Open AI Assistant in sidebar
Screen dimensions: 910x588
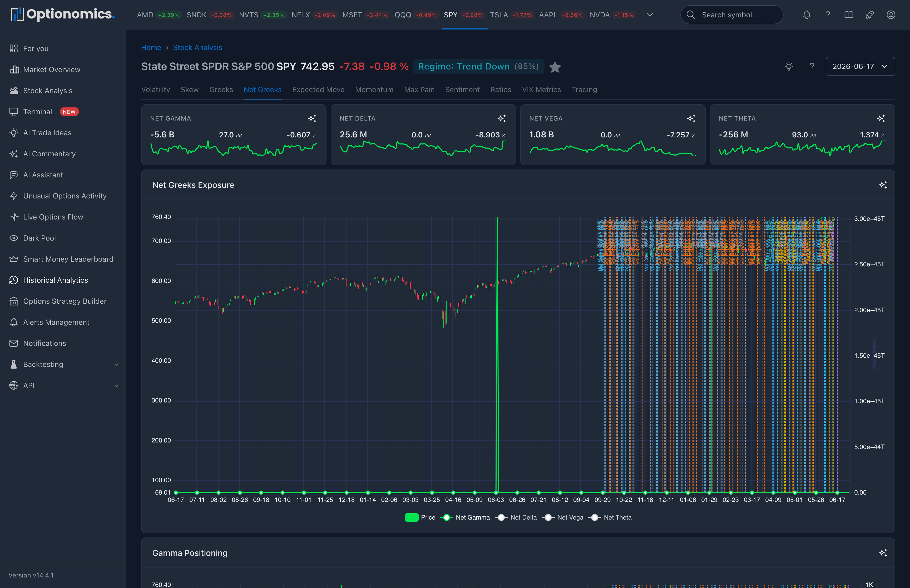coord(63,175)
